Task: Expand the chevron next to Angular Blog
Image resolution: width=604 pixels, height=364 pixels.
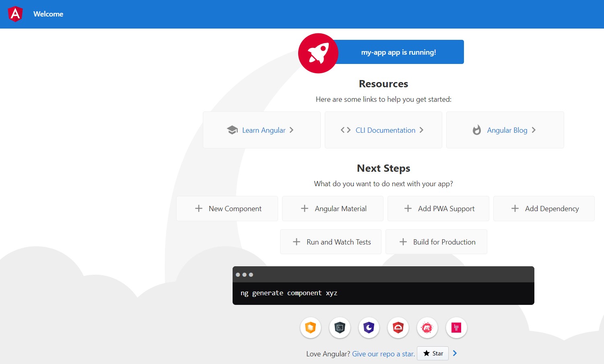Action: pos(534,130)
